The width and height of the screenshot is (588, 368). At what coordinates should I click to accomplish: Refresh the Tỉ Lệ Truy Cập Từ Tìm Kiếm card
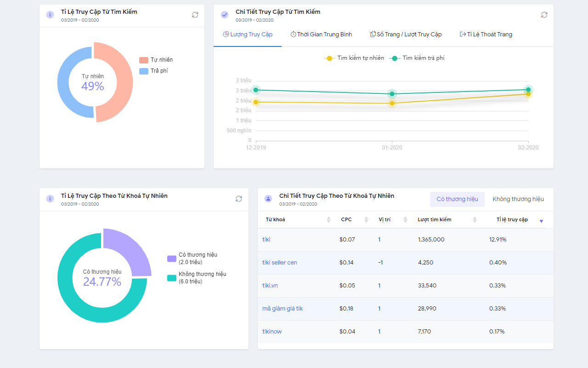(x=195, y=15)
